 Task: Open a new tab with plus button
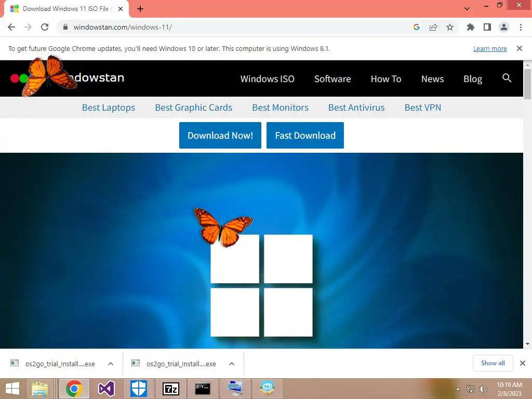[x=140, y=9]
